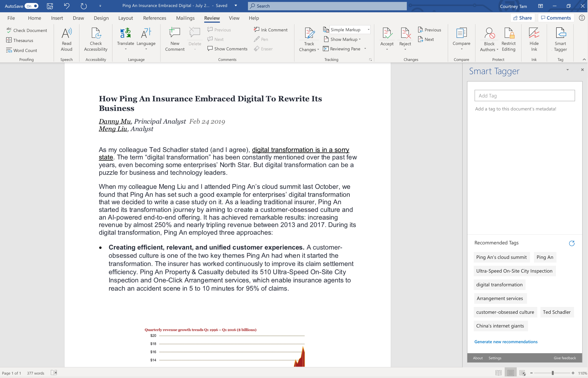Click Show Comments in ribbon

pyautogui.click(x=227, y=49)
